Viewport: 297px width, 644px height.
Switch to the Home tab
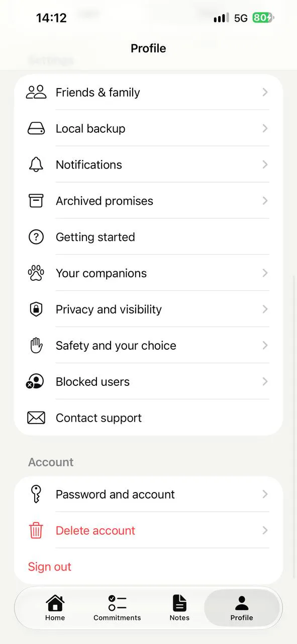pos(55,608)
